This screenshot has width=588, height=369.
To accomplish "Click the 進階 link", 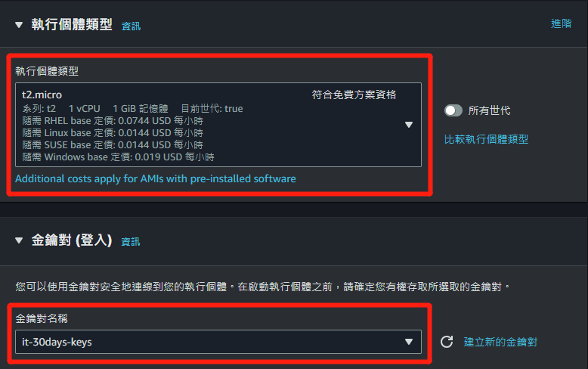I will tap(561, 23).
